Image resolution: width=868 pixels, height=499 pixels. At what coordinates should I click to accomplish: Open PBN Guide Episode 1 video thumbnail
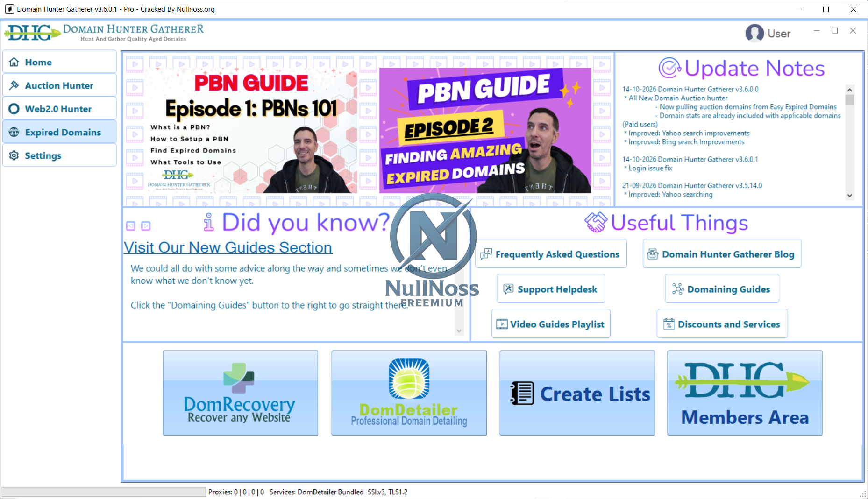pyautogui.click(x=251, y=130)
